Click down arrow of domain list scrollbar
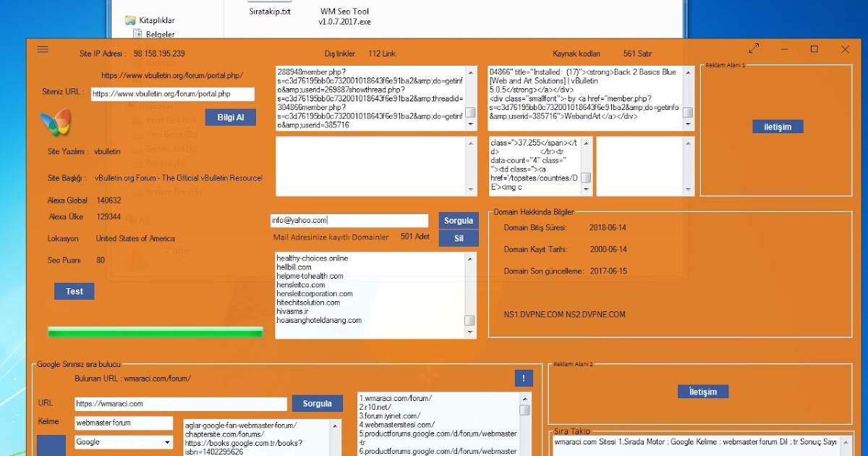Image resolution: width=868 pixels, height=456 pixels. coord(470,332)
